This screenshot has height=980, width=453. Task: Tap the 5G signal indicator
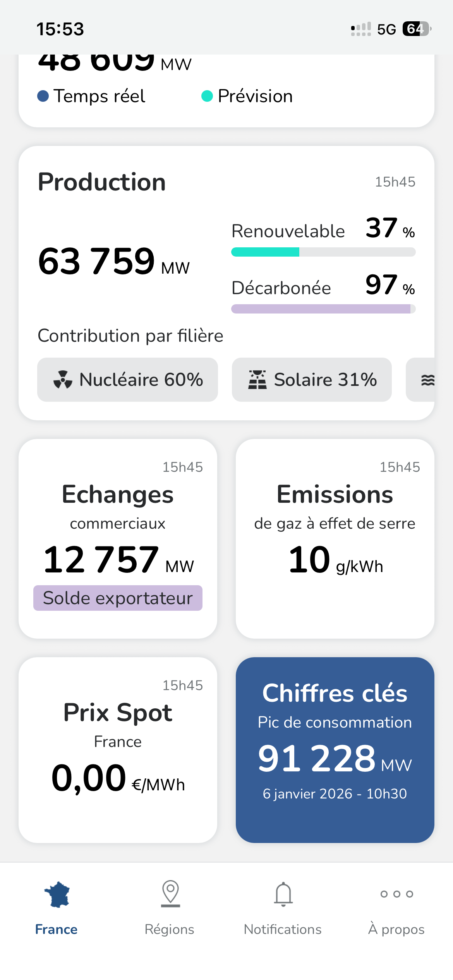coord(386,29)
